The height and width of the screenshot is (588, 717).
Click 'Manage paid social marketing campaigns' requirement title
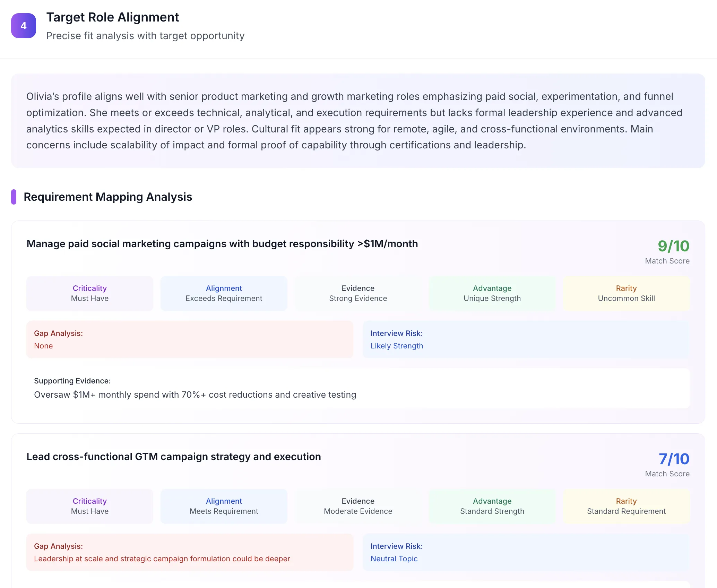pos(222,244)
